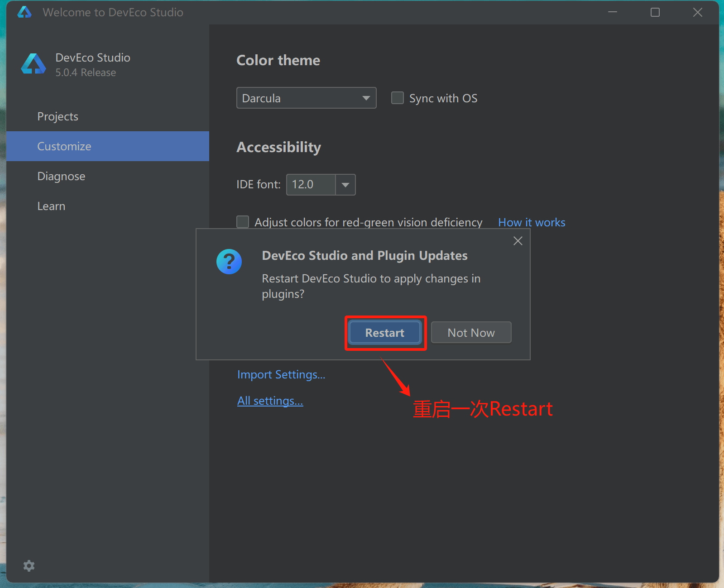Choose Not Now in the dialog
The image size is (724, 588).
pyautogui.click(x=471, y=333)
